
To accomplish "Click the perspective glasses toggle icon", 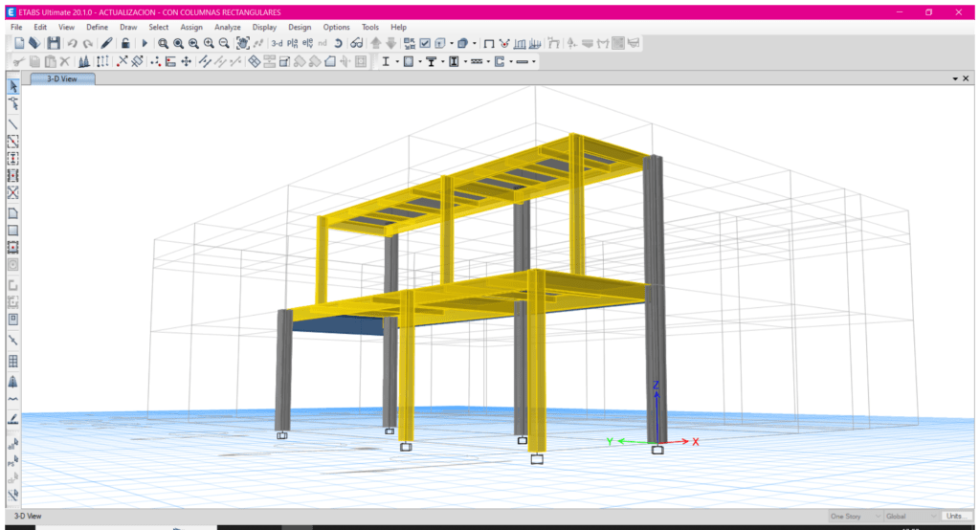I will point(357,43).
